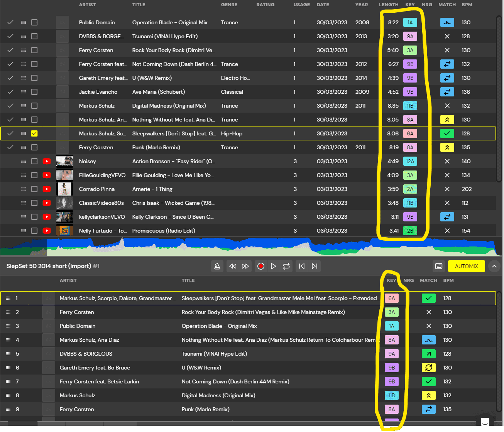Viewport: 504px width, 432px height.
Task: Skip to the next track
Action: [315, 266]
